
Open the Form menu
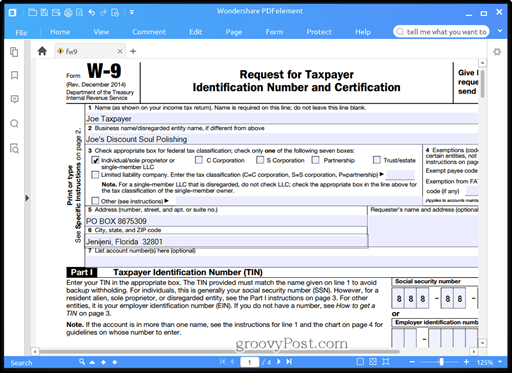pos(274,32)
